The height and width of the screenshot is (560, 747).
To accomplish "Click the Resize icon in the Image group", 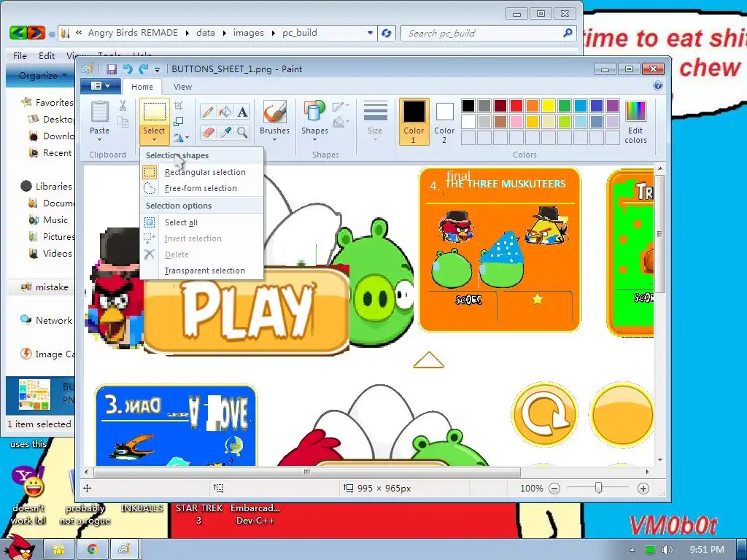I will click(179, 122).
